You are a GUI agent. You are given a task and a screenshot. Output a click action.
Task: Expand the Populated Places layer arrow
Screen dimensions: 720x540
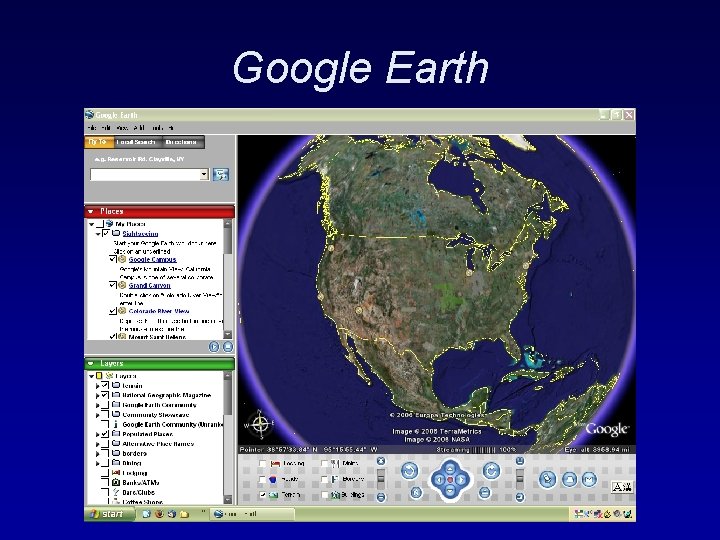tap(97, 434)
